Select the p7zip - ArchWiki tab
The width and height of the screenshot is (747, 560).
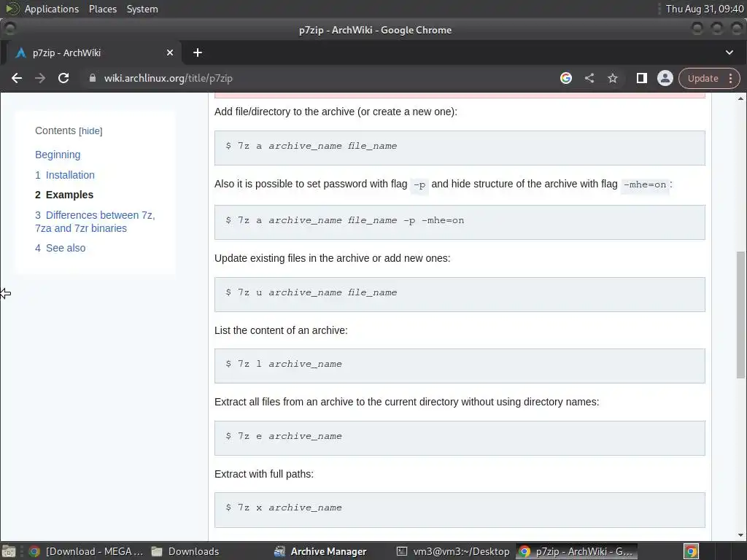[90, 52]
